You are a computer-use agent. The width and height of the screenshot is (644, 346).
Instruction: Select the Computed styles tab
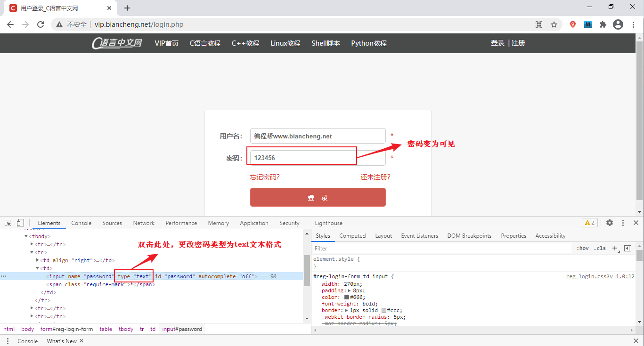coord(352,236)
